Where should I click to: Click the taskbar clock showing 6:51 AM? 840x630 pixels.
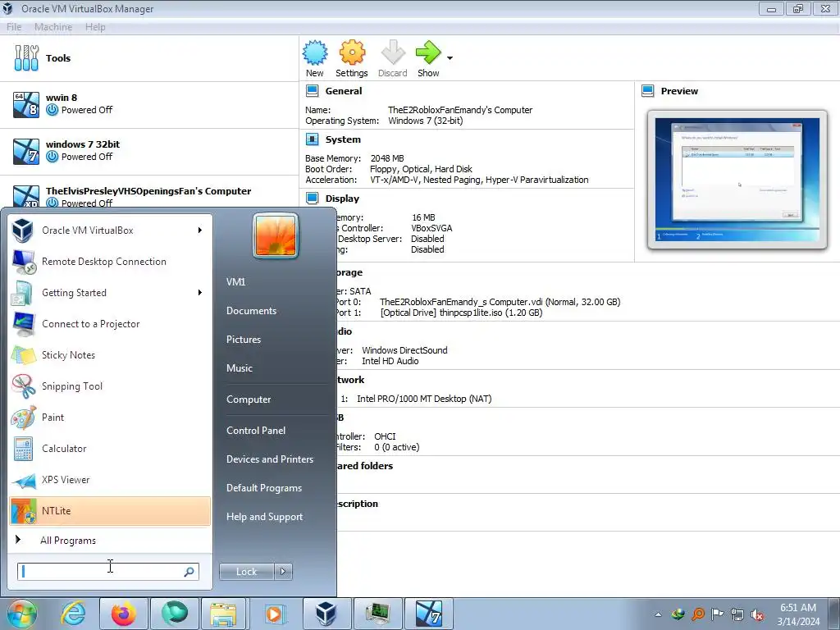tap(798, 614)
